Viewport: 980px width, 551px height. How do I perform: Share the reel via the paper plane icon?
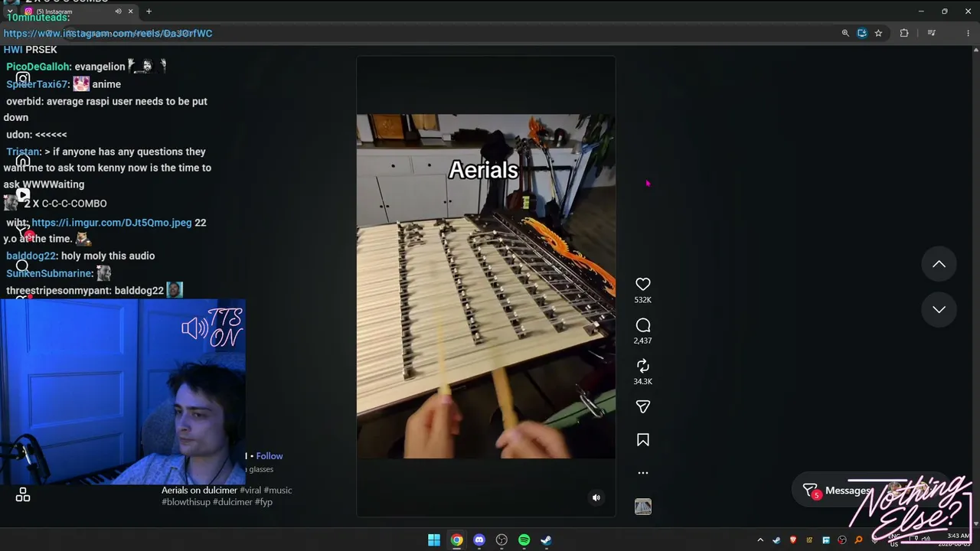coord(643,406)
